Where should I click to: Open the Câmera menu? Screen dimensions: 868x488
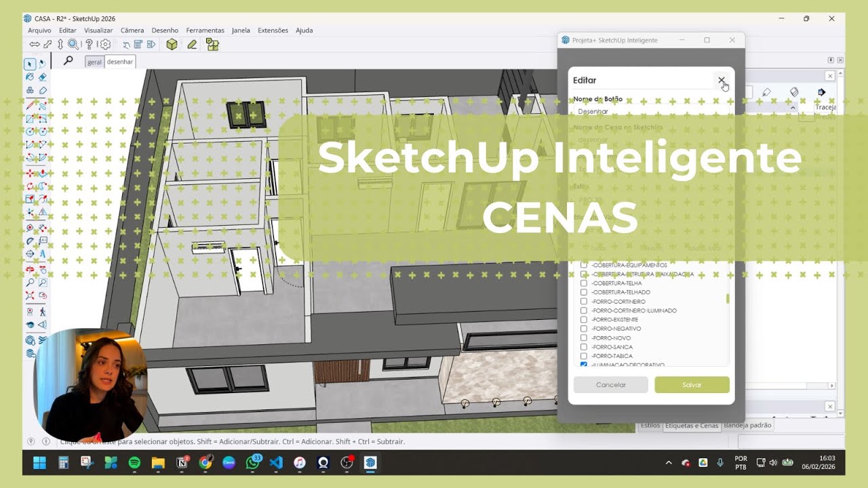pyautogui.click(x=132, y=30)
